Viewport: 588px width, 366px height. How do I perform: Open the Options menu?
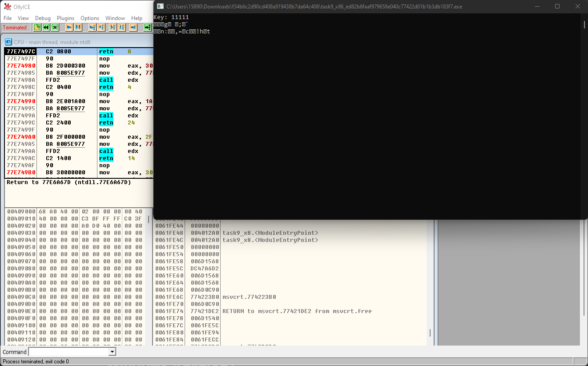90,18
